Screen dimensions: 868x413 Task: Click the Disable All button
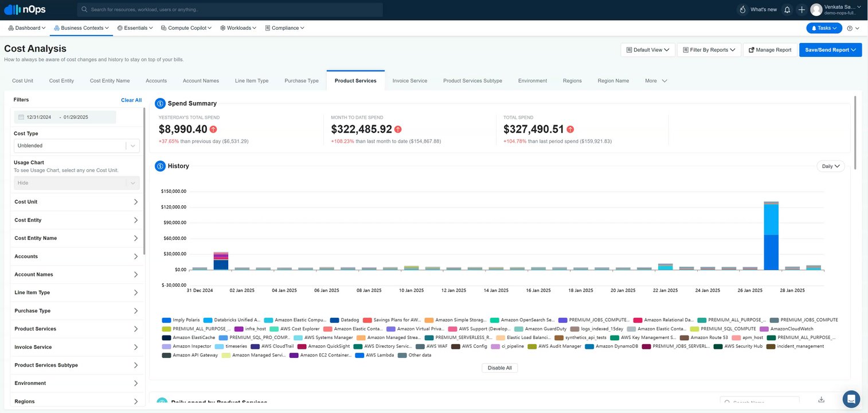pos(500,368)
